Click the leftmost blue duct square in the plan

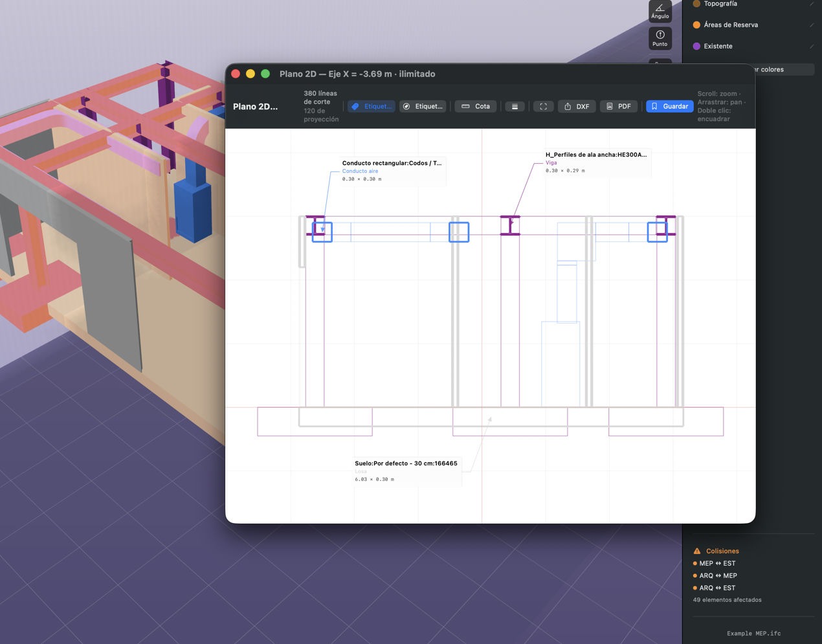point(322,232)
